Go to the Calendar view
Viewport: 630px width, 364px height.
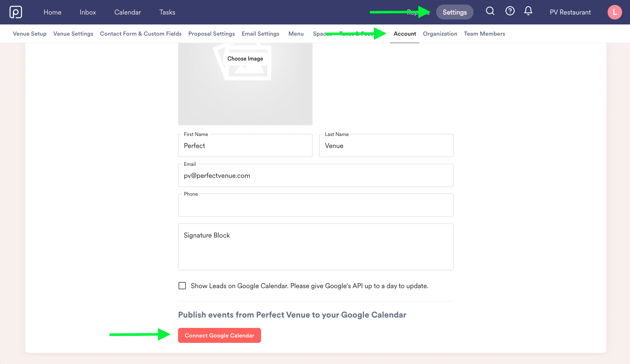coord(127,12)
